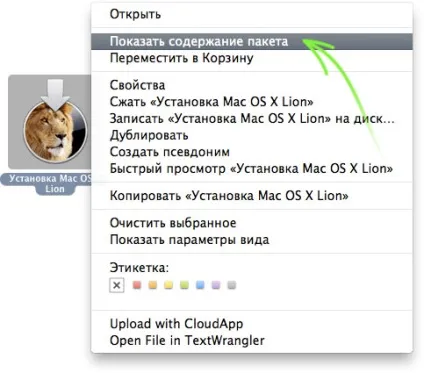Select Записать «Установка Mac OS X Lion» на диск
The width and height of the screenshot is (424, 373).
252,119
